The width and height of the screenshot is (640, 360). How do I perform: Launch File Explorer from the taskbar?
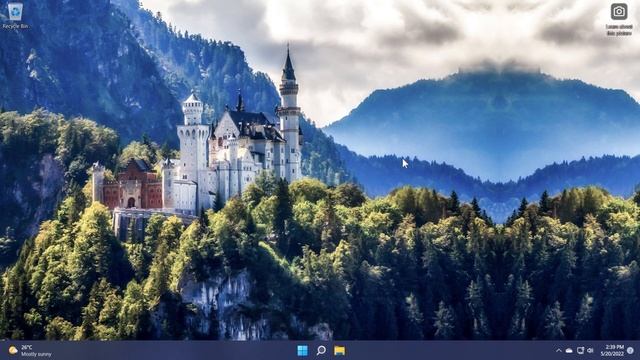(x=339, y=350)
